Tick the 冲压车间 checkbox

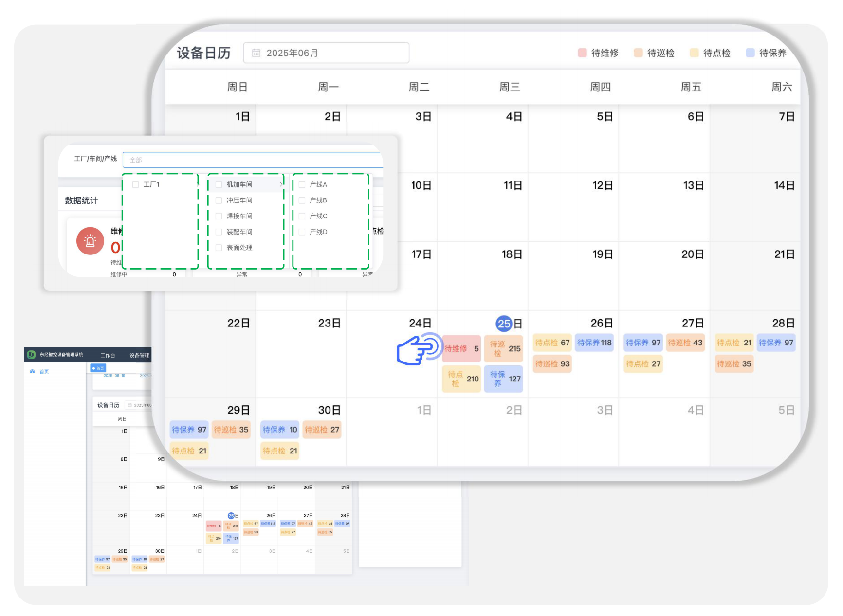[219, 200]
